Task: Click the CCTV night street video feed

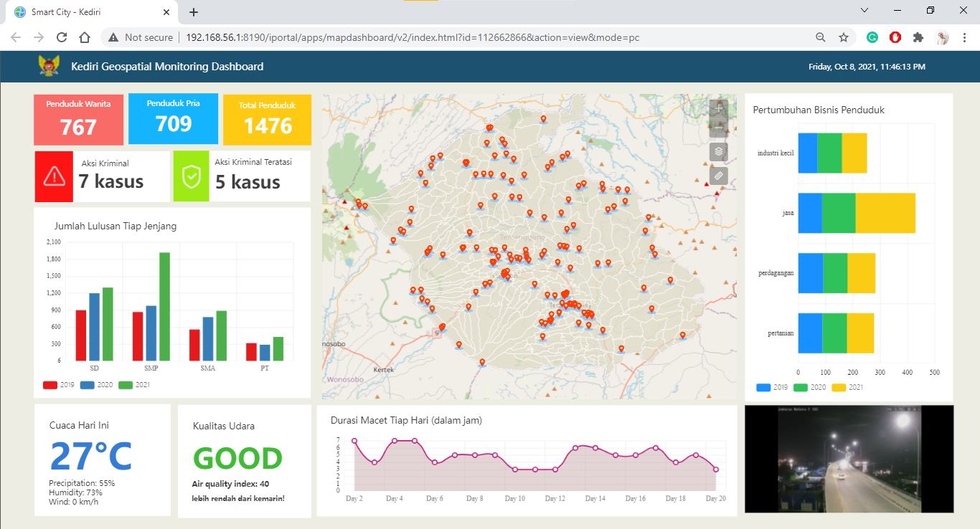Action: tap(849, 459)
